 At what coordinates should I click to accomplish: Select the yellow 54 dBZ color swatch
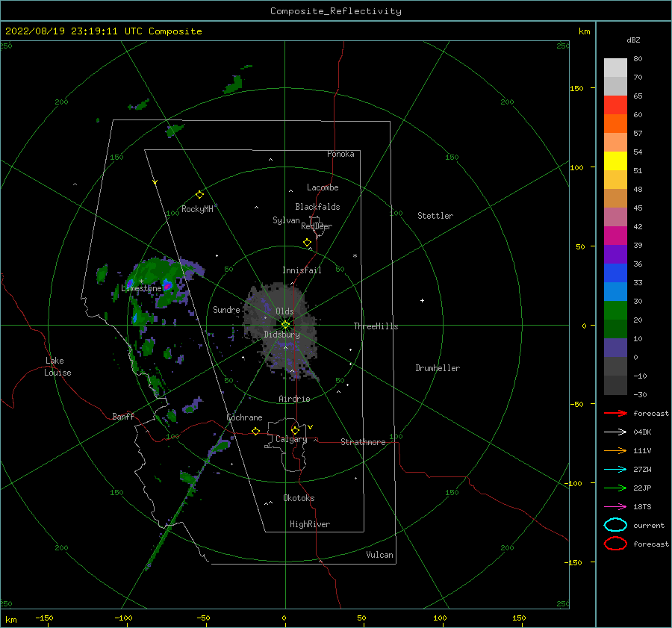[x=615, y=161]
